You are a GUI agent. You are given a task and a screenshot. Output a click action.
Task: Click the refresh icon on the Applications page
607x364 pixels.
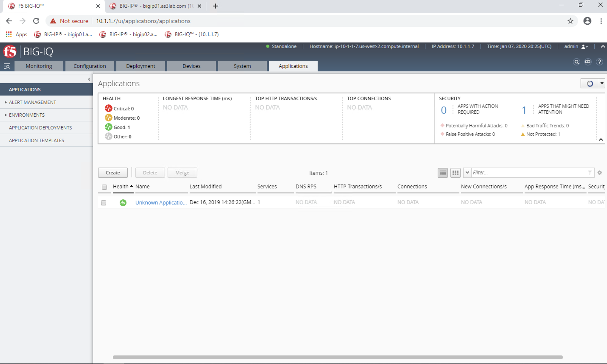590,83
